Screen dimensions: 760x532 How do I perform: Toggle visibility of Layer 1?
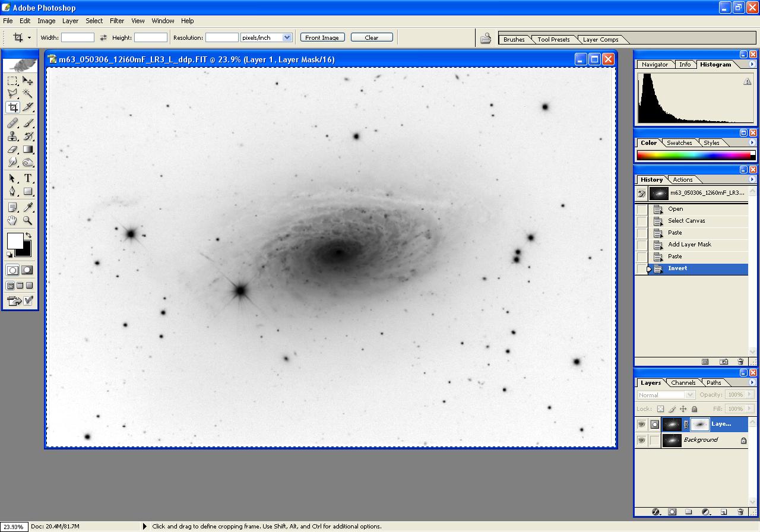tap(641, 425)
